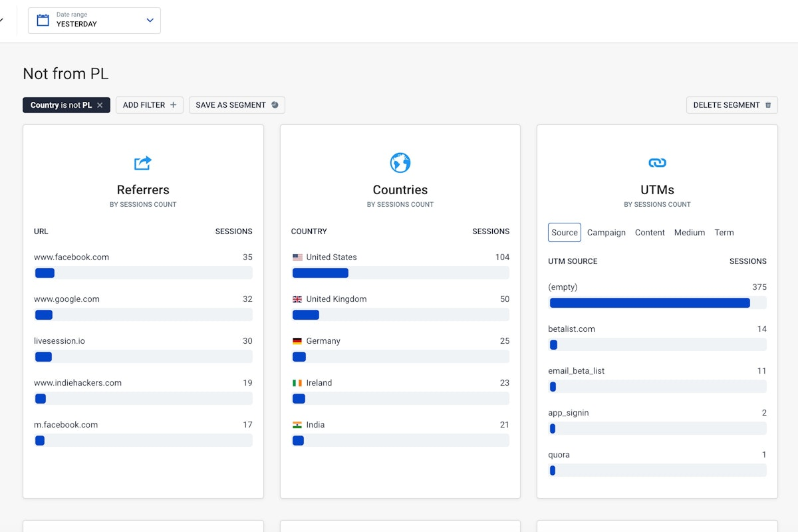Click the Countries globe icon
798x532 pixels.
[x=400, y=163]
